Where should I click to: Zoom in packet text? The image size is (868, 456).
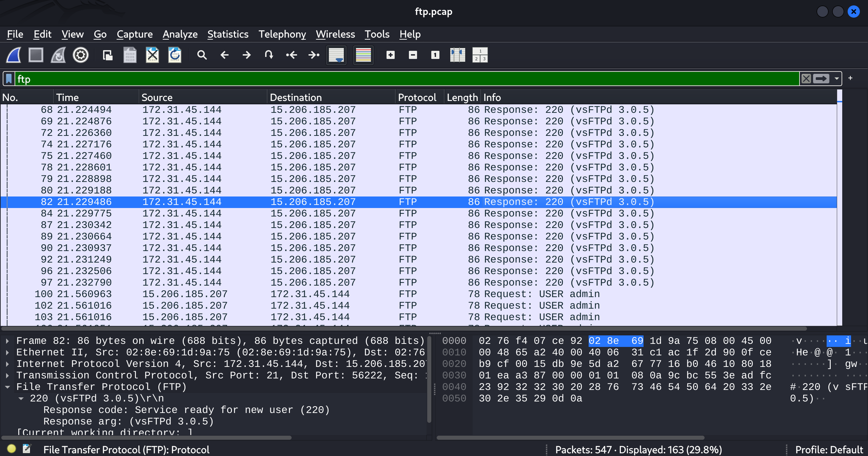point(391,55)
